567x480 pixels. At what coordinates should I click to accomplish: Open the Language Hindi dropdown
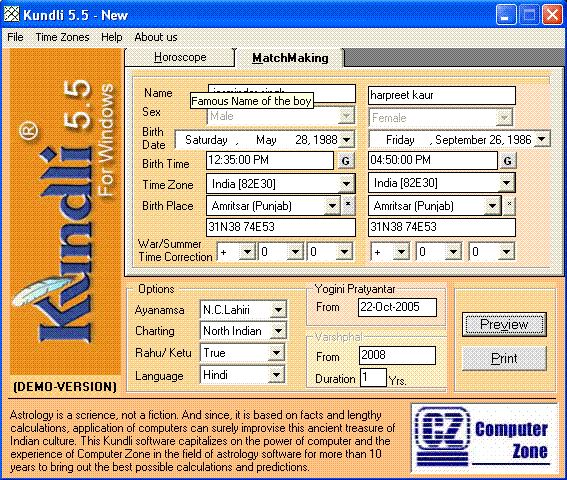coord(276,375)
